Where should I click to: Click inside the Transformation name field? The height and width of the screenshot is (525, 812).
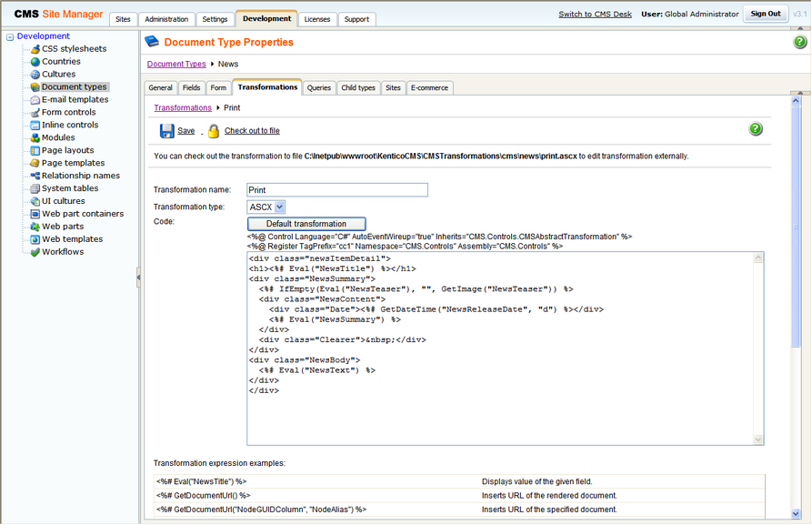click(337, 189)
